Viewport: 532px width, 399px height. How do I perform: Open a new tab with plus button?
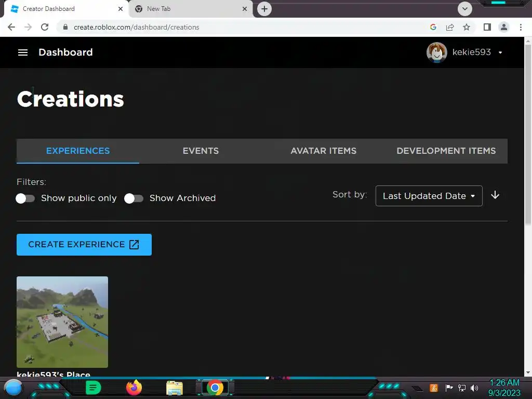point(264,9)
